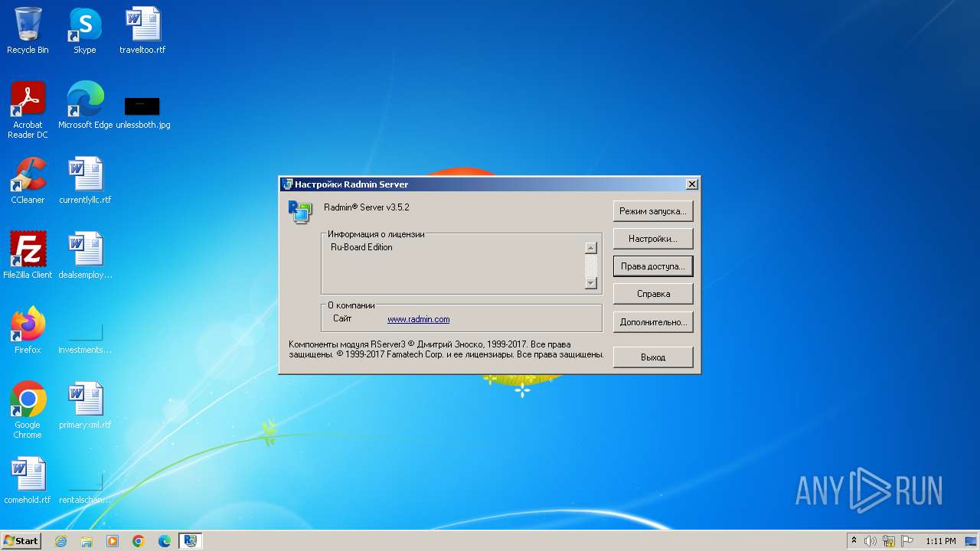Select the CCleaner desktop shortcut
980x551 pixels.
tap(28, 181)
